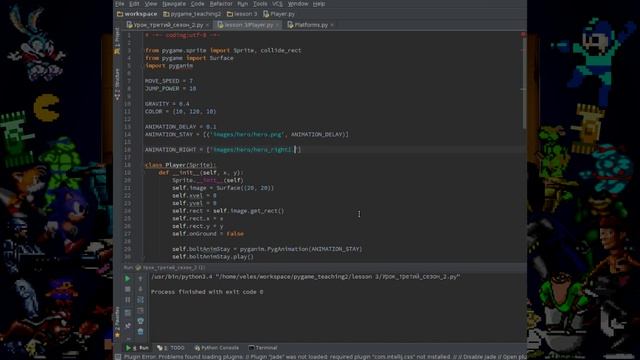Open the TODO tool window
Viewport: 640px width, 360px height.
[x=171, y=348]
